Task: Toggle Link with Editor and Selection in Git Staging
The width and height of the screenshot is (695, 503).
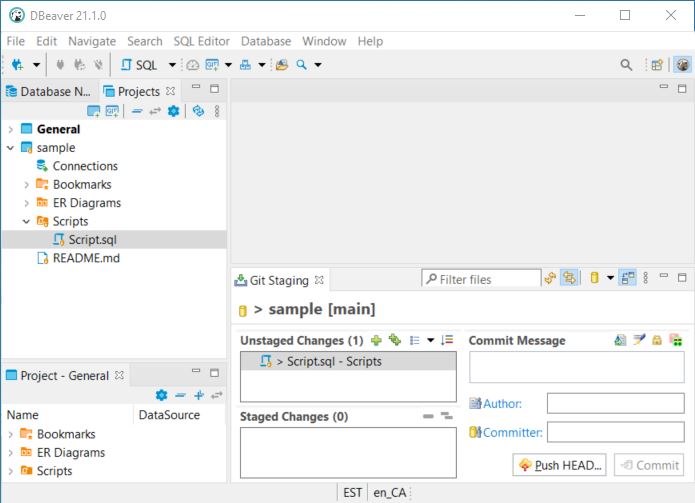Action: point(570,278)
